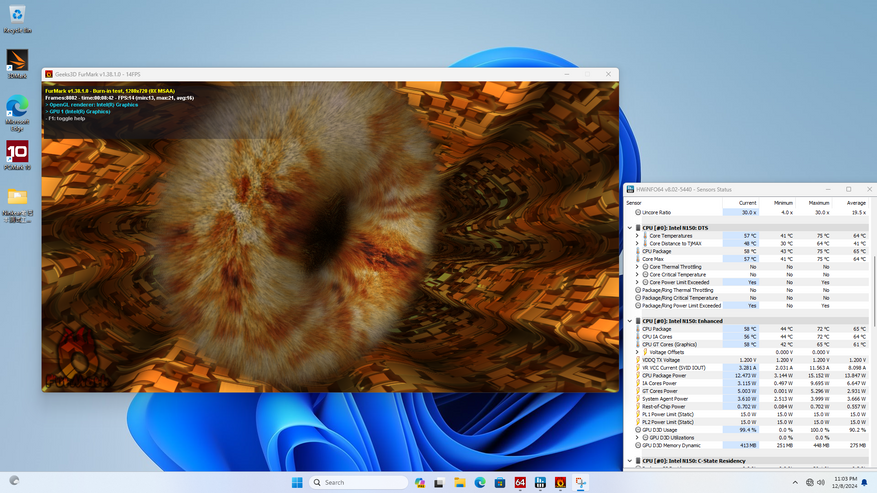
Task: Click the FurMark icon in the taskbar
Action: (x=560, y=482)
